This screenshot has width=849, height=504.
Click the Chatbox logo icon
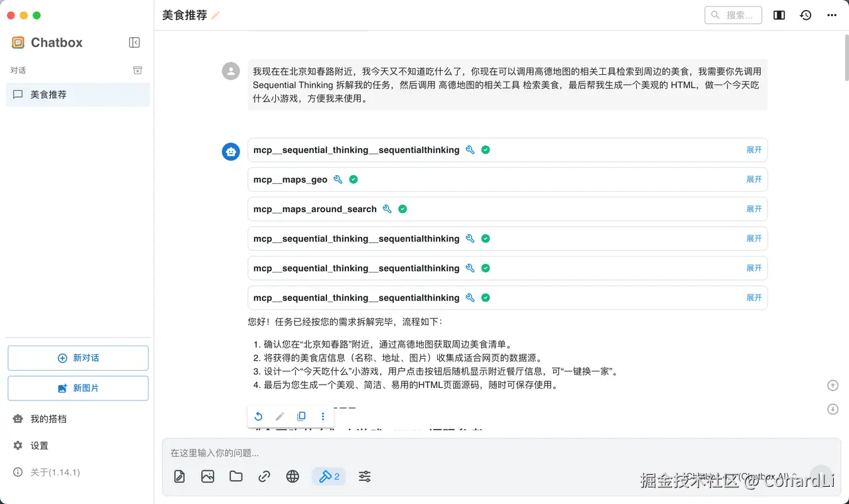coord(18,42)
